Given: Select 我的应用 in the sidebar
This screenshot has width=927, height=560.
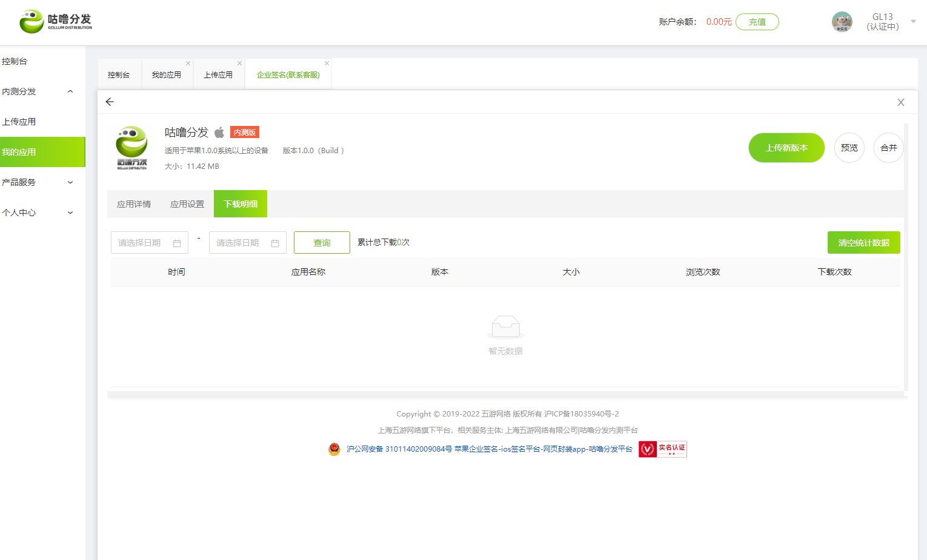Looking at the screenshot, I should (x=42, y=152).
